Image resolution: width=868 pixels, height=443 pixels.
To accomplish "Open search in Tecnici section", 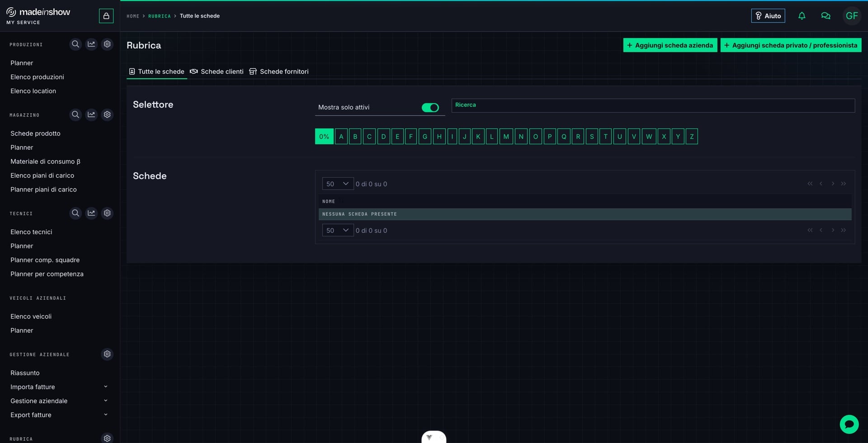I will coord(75,213).
